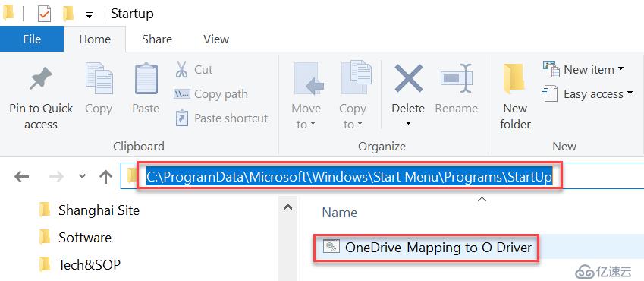Viewport: 644px width, 281px height.
Task: Click the Copy icon in Clipboard group
Action: [99, 78]
